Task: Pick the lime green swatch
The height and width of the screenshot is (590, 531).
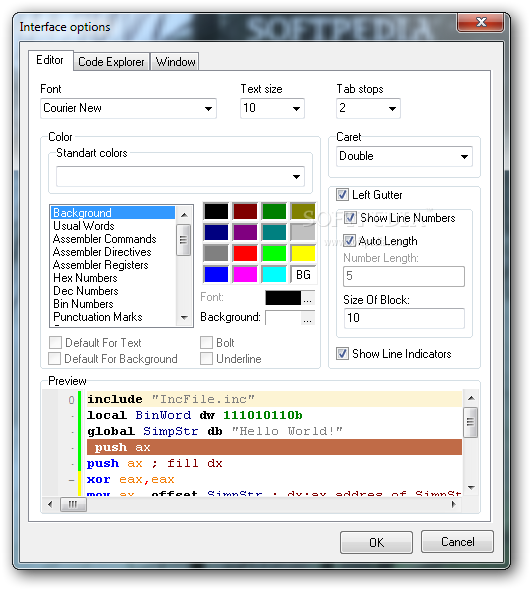Action: (x=274, y=253)
